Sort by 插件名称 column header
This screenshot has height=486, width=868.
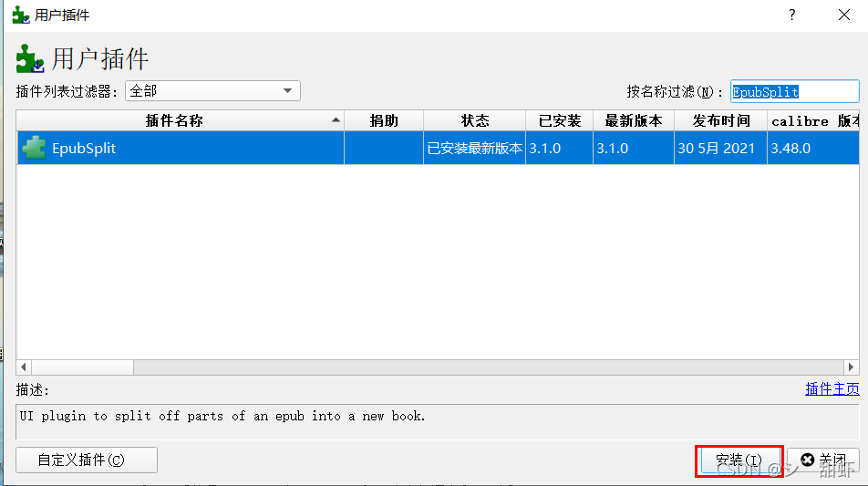pos(180,120)
